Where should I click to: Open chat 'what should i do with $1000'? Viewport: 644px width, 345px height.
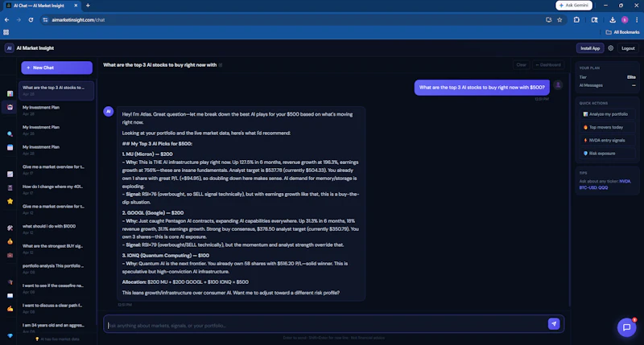(56, 229)
